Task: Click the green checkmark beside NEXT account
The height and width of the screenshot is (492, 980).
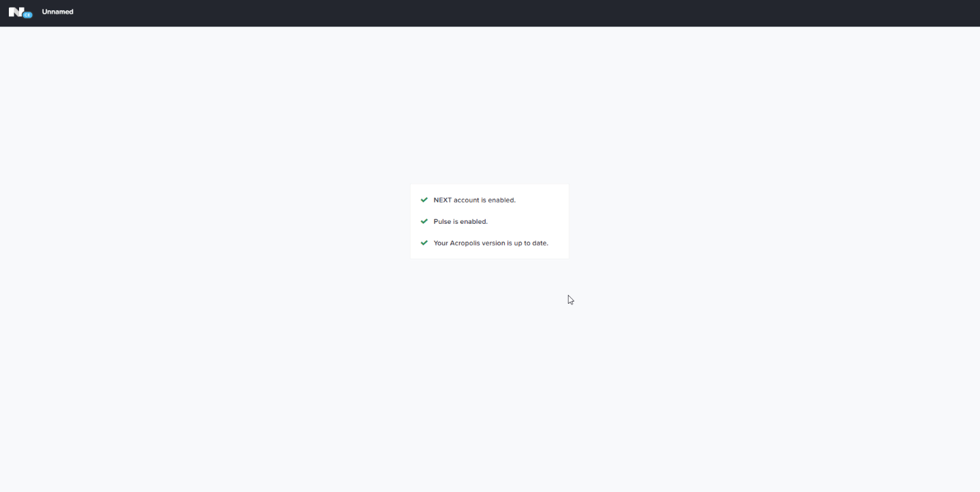Action: point(424,200)
